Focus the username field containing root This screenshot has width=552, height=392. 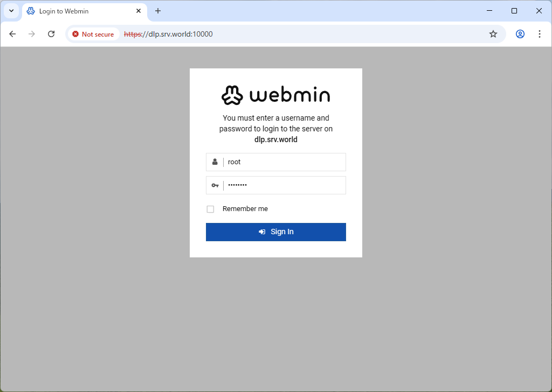284,162
